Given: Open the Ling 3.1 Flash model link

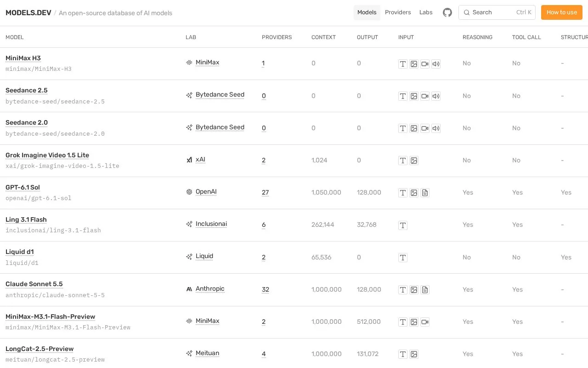Looking at the screenshot, I should coord(26,220).
